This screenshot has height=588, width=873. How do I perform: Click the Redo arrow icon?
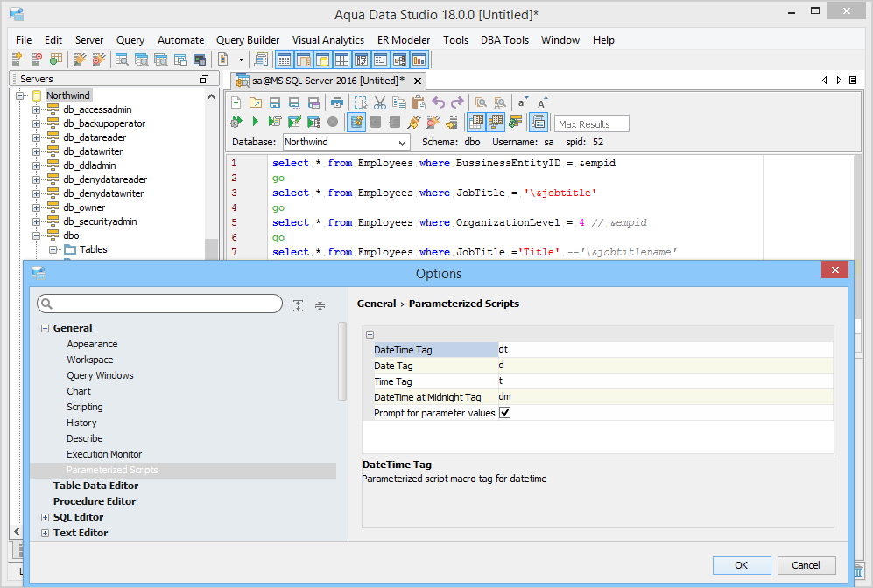[x=457, y=102]
